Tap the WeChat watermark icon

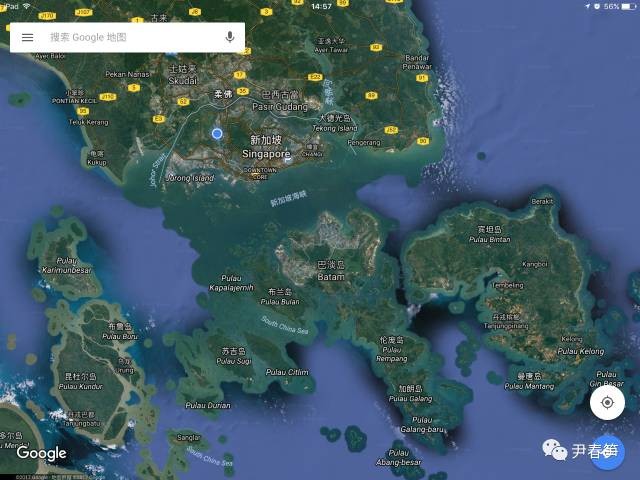pyautogui.click(x=555, y=451)
